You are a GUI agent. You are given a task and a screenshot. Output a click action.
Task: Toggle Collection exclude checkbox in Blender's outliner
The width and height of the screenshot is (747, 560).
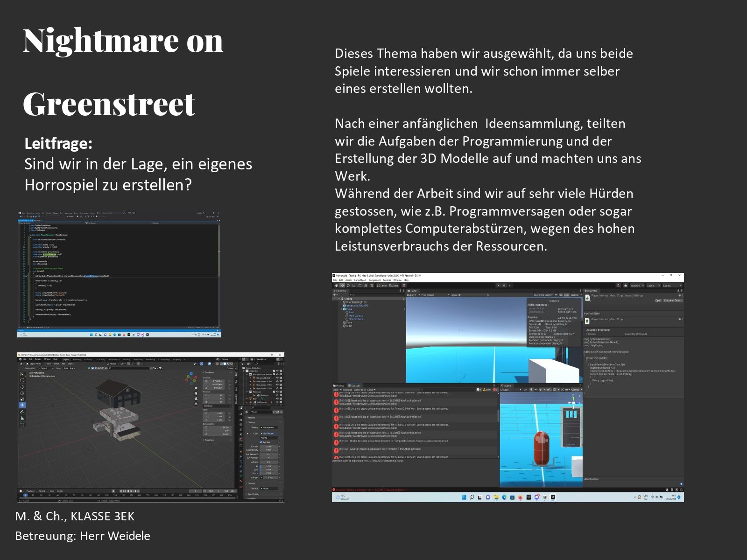[x=274, y=371]
